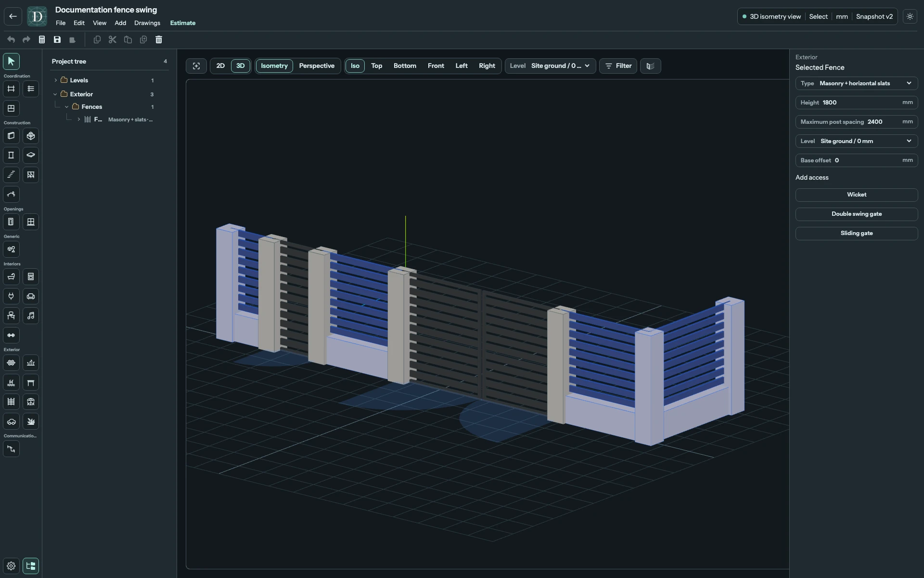Select the bathtub icon in Interiors

tap(11, 277)
